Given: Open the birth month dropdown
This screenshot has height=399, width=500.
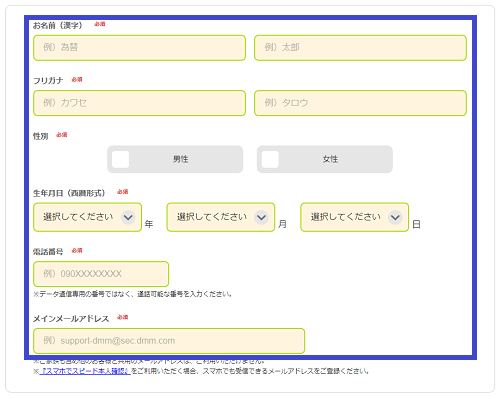Looking at the screenshot, I should coord(221,217).
